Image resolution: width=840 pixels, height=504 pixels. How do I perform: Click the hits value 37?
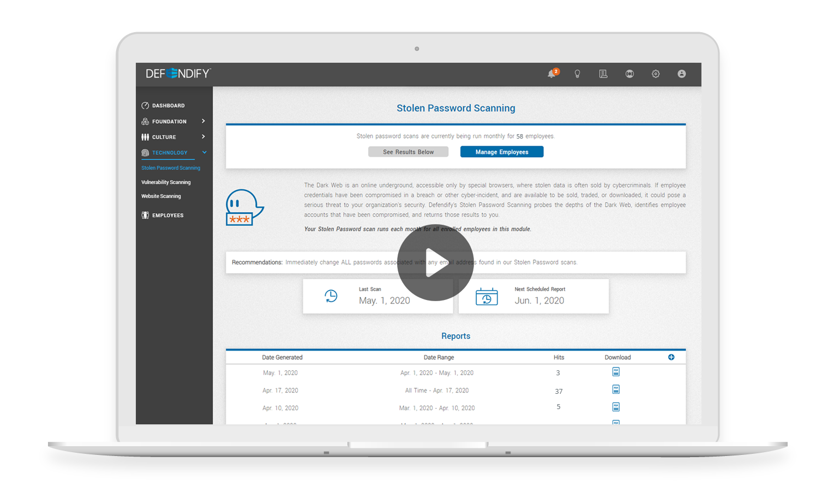click(x=559, y=391)
